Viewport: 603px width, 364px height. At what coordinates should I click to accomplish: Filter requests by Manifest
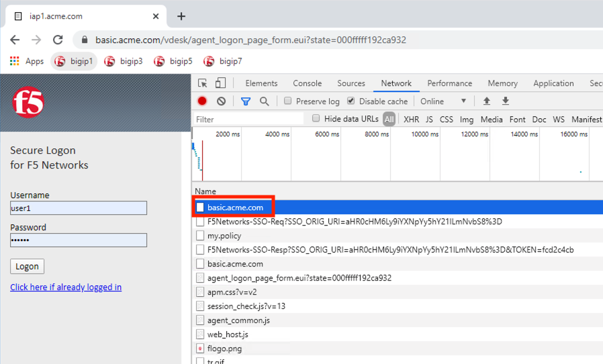click(x=586, y=120)
